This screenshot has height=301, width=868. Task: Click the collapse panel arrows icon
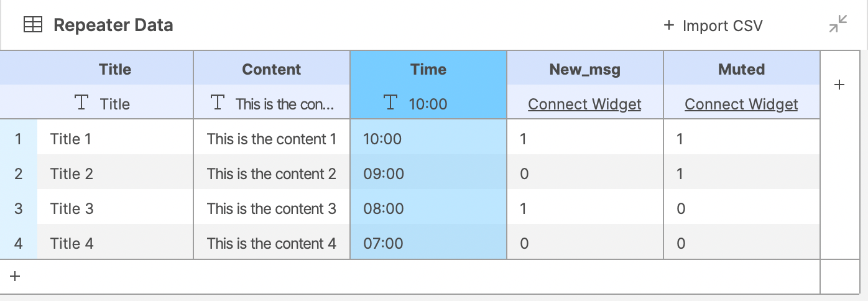tap(838, 24)
